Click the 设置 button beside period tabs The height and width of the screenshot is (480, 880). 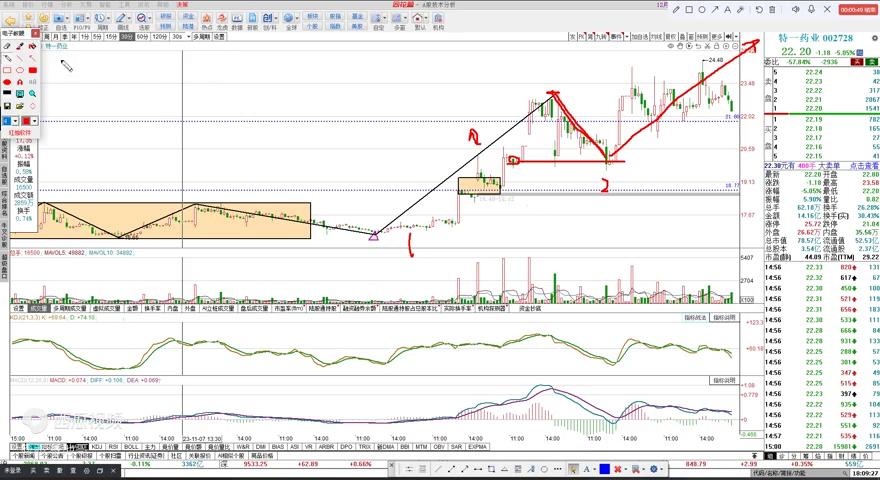coord(219,36)
